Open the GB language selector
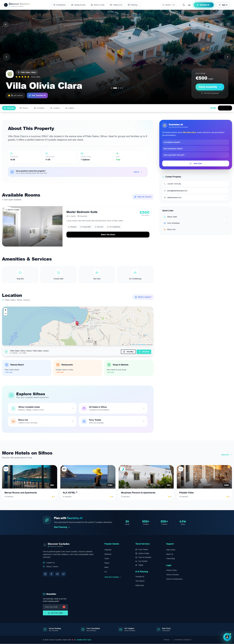The height and width of the screenshot is (644, 234). pyautogui.click(x=189, y=5)
